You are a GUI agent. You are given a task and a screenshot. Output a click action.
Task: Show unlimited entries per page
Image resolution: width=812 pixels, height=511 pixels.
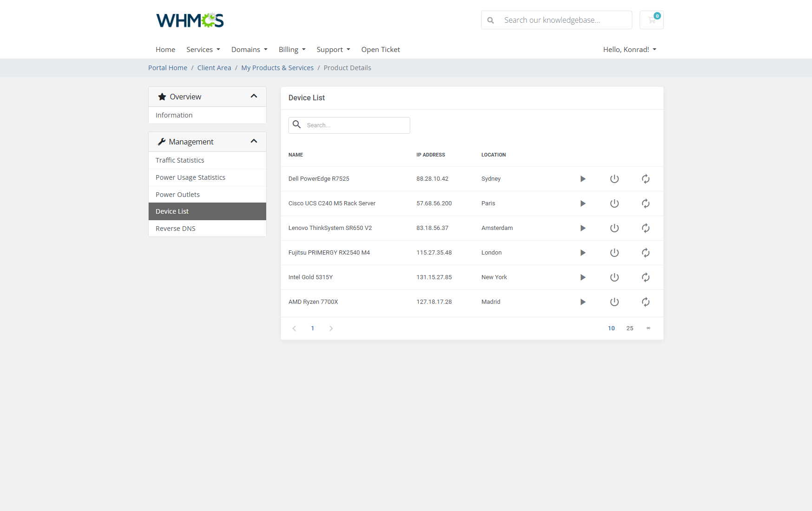[x=648, y=328]
